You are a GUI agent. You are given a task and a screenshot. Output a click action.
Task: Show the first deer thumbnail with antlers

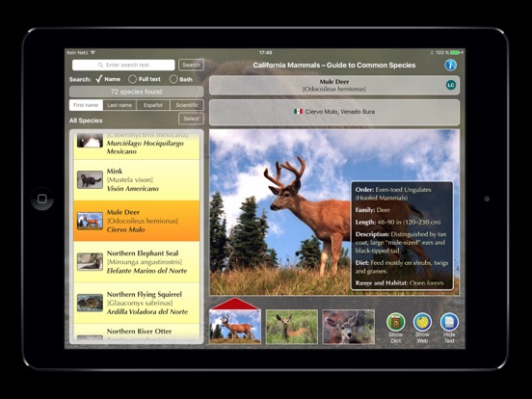pyautogui.click(x=235, y=327)
